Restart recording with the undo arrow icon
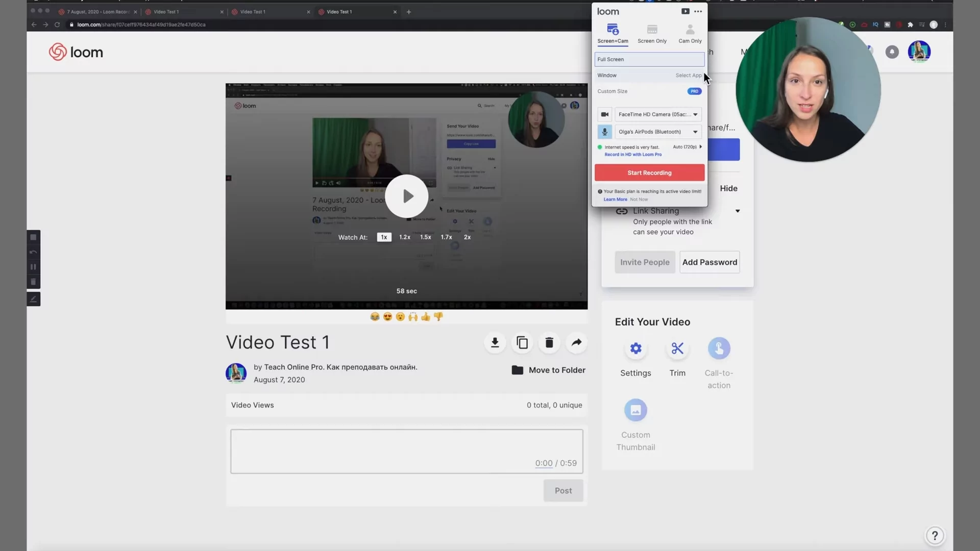Viewport: 980px width, 551px height. point(33,252)
